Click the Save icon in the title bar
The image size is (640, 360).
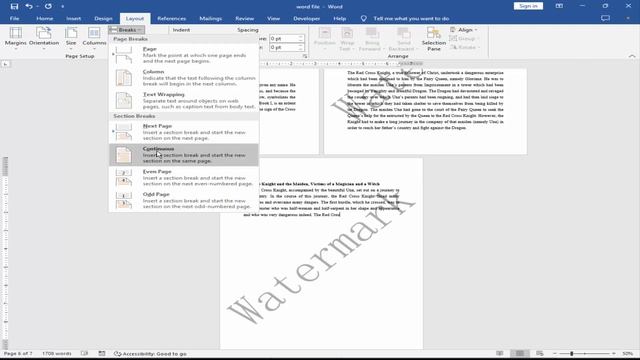(14, 7)
